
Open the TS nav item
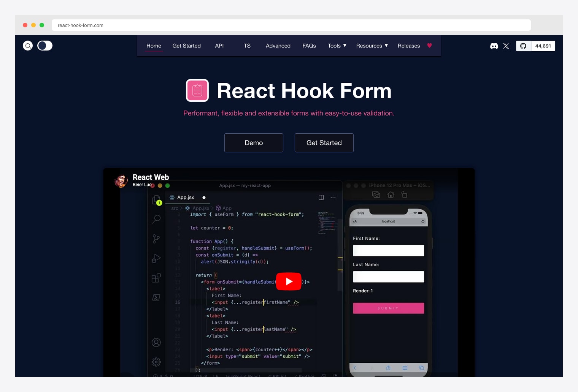pos(247,46)
